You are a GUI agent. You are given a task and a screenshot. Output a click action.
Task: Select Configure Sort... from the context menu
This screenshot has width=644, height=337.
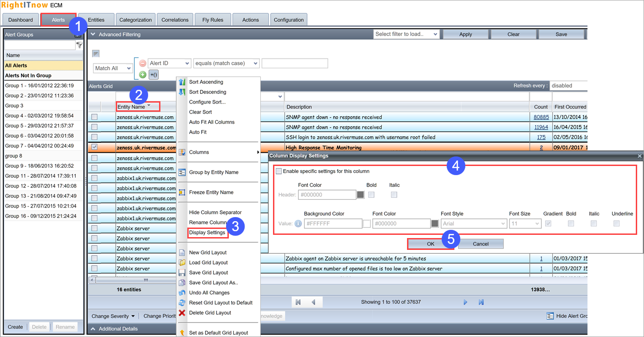tap(207, 102)
